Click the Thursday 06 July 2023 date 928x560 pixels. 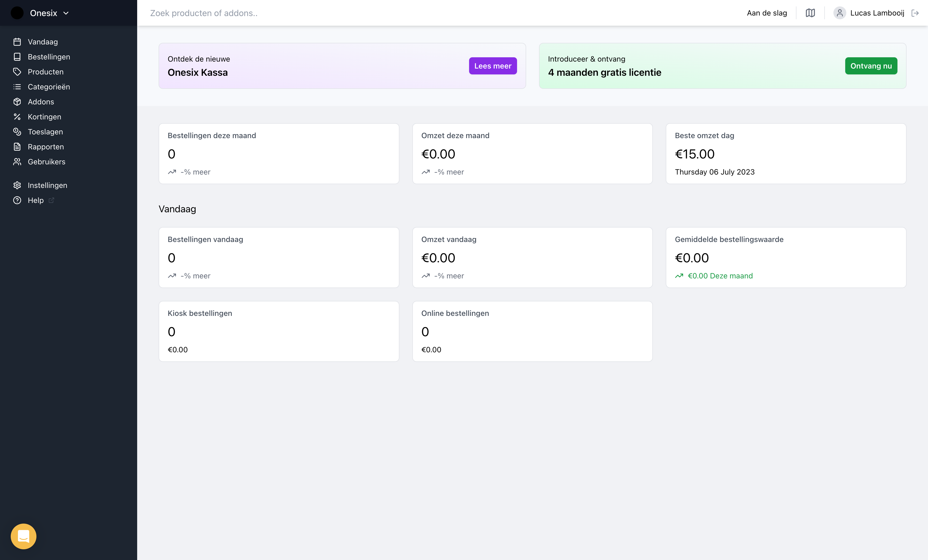[714, 172]
